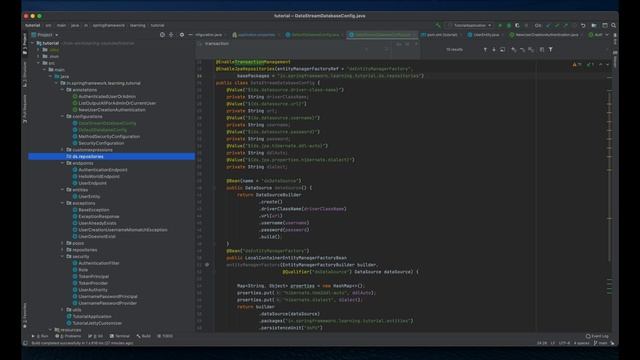
Task: Go to next search occurrence arrow
Action: click(494, 49)
